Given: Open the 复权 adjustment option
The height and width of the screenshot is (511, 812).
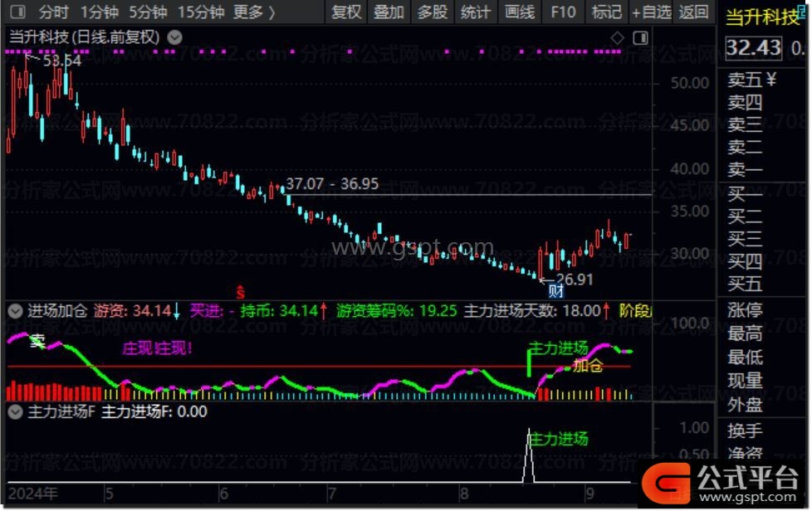Looking at the screenshot, I should point(346,12).
